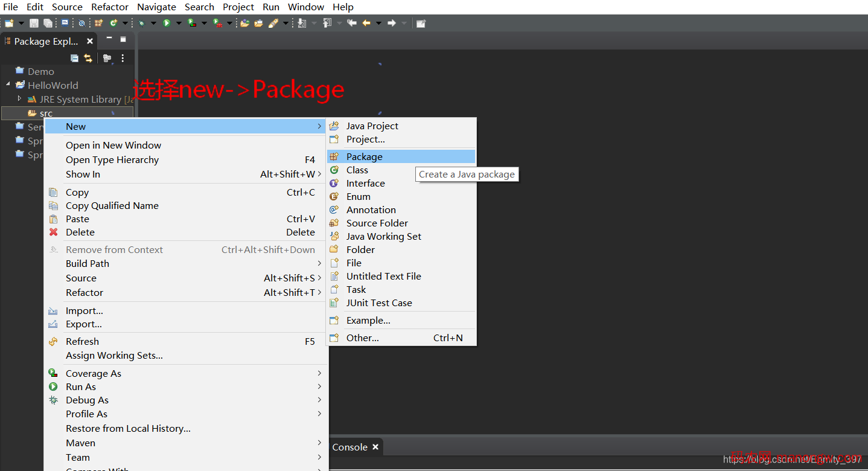
Task: Click the New Java Package toolbar icon
Action: coord(99,23)
